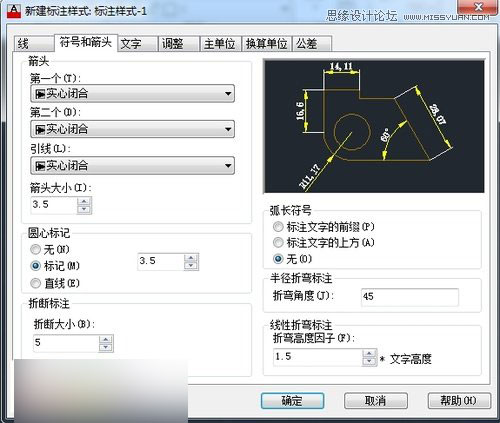Select 圆心标记 直线(E) radio button
Image resolution: width=500 pixels, height=423 pixels.
tap(35, 283)
